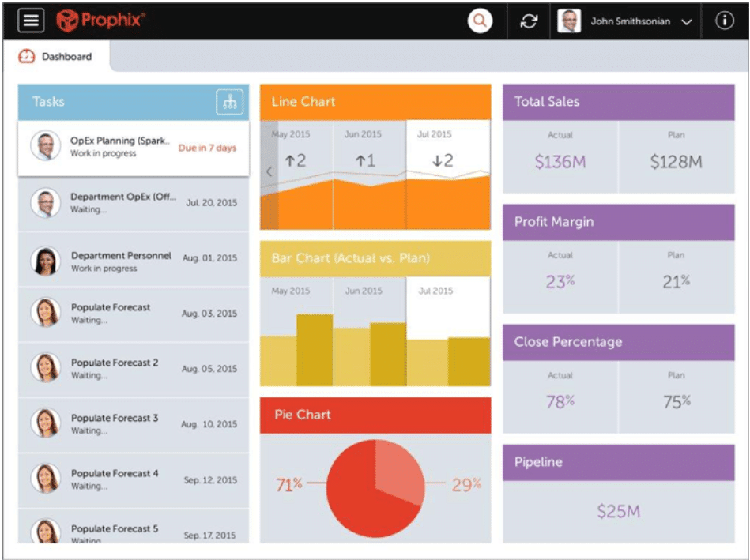This screenshot has width=750, height=560.
Task: Expand the John Smithsonian user dropdown arrow
Action: pos(687,22)
